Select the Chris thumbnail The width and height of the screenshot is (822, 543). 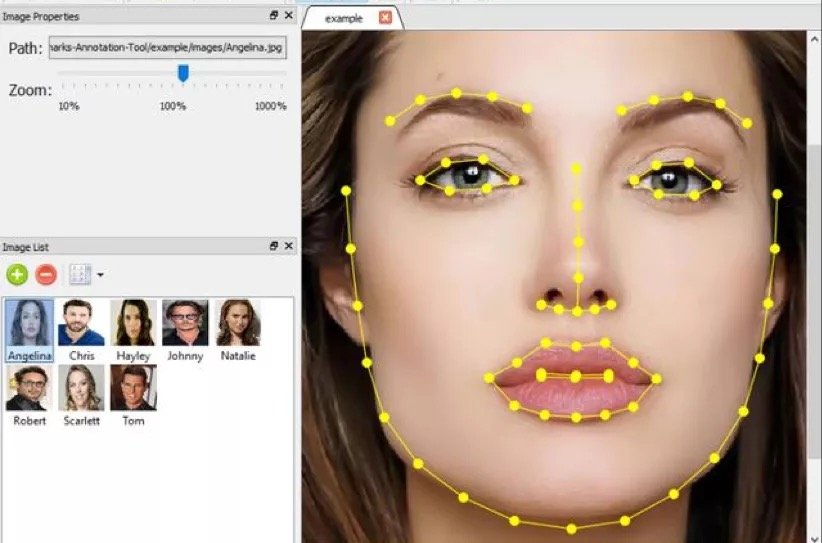(x=81, y=330)
